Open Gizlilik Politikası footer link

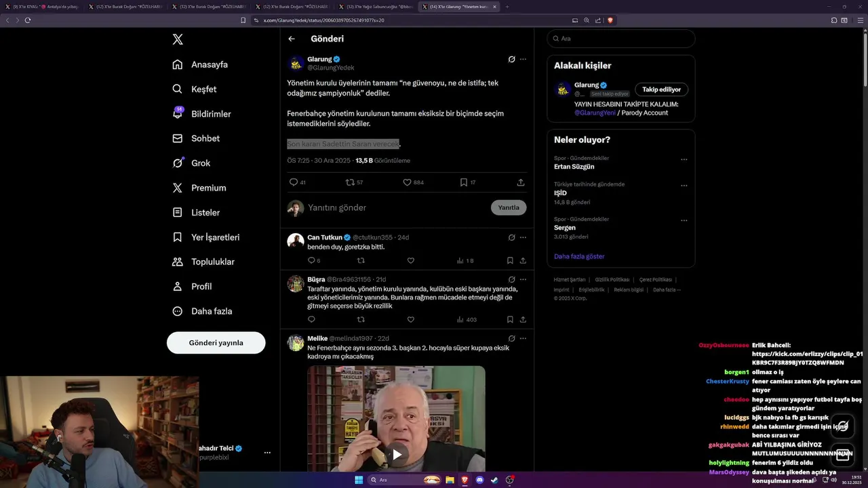click(x=612, y=279)
